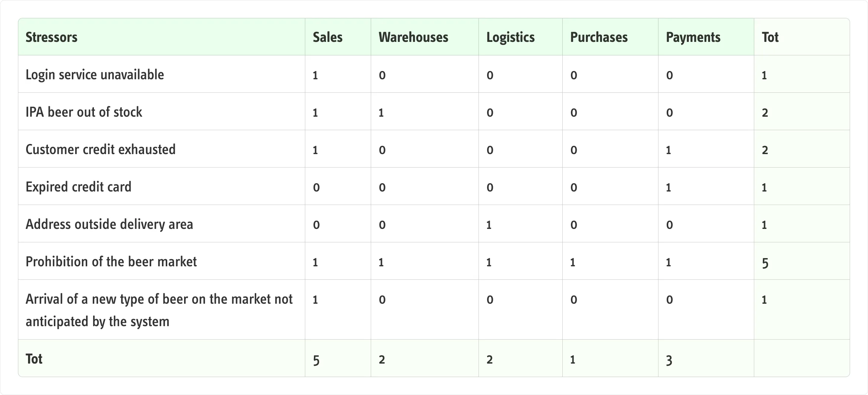This screenshot has height=395, width=868.
Task: Click Address outside delivery area cell
Action: 109,224
